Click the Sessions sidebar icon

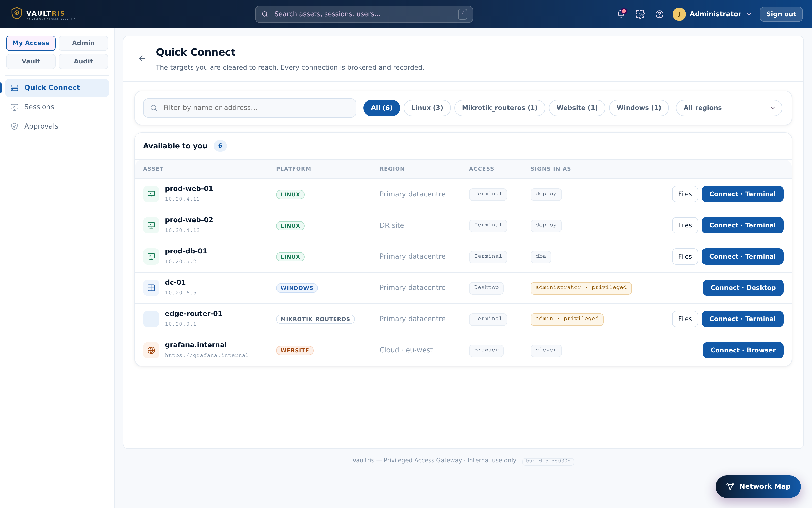[14, 107]
